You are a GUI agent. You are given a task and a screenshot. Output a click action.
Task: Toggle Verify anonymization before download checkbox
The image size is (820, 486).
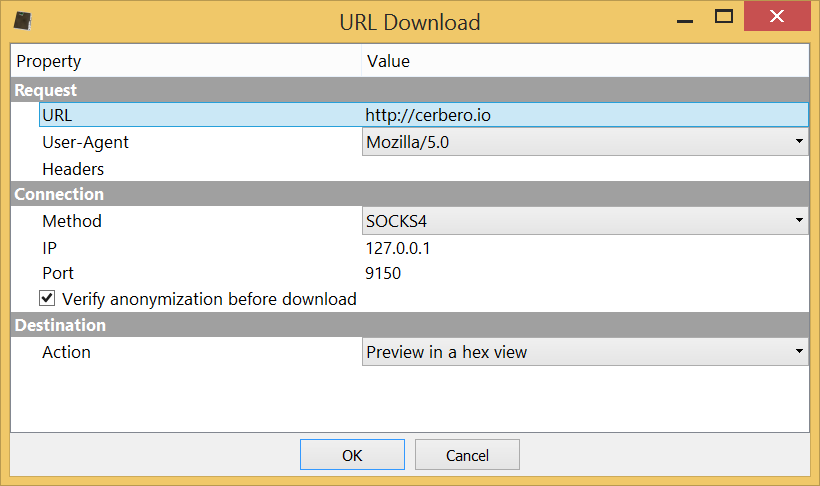(x=47, y=299)
